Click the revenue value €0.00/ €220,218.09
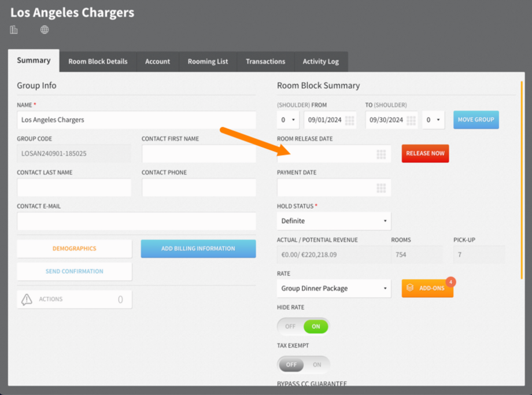This screenshot has width=532, height=395. pos(309,255)
